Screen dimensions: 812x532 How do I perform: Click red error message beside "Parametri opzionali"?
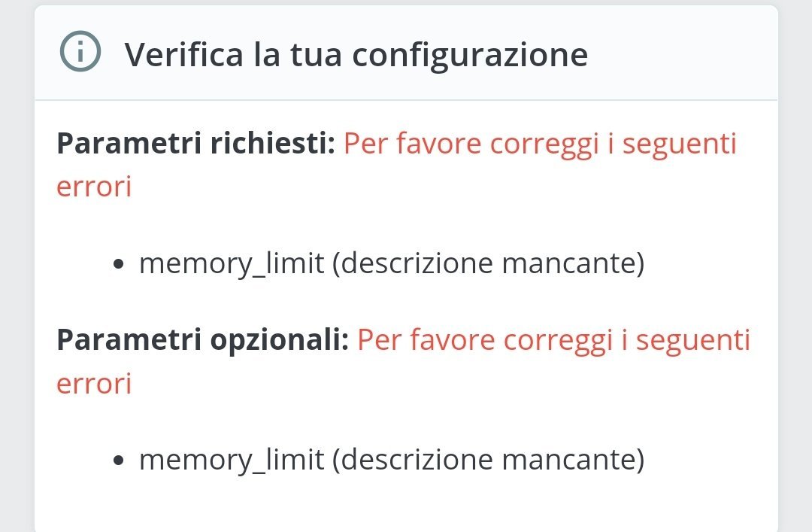pos(553,340)
